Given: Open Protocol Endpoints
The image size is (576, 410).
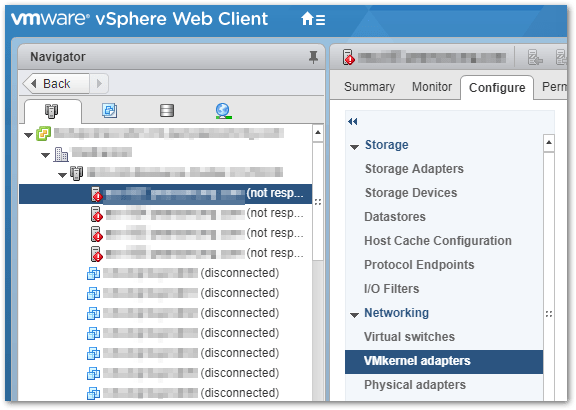Looking at the screenshot, I should coord(419,265).
